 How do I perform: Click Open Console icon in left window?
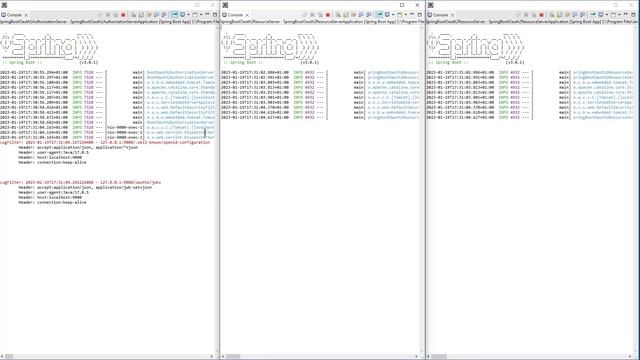click(194, 15)
